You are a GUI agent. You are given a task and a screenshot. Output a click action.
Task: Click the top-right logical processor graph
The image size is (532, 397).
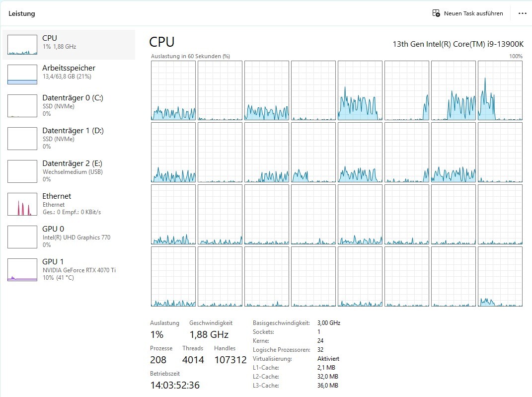tap(500, 90)
